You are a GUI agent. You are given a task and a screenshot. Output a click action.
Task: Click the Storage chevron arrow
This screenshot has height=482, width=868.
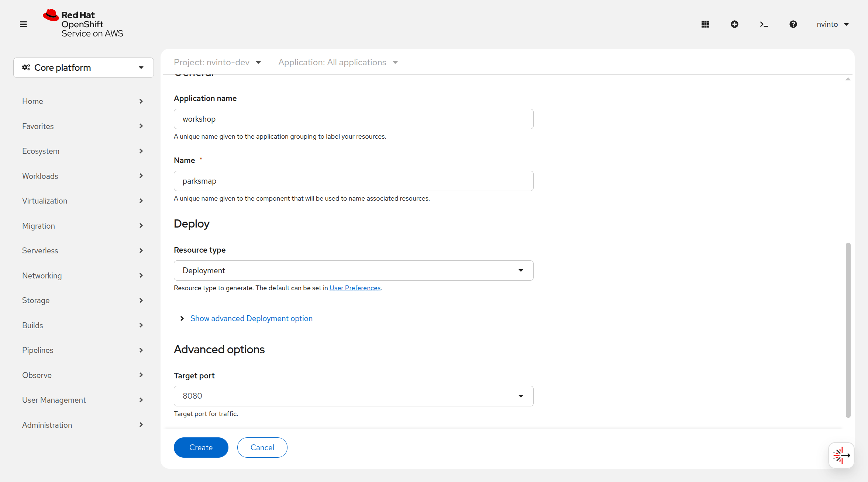(141, 300)
